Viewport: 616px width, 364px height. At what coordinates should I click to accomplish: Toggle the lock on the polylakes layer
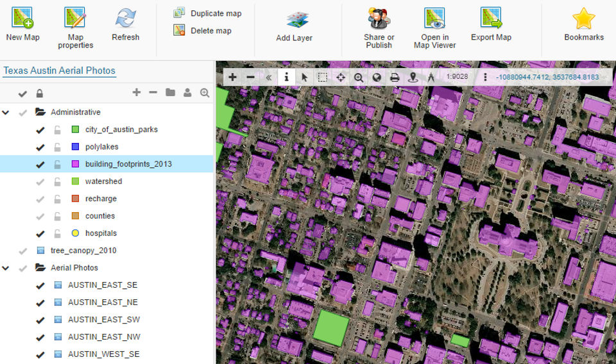click(58, 147)
